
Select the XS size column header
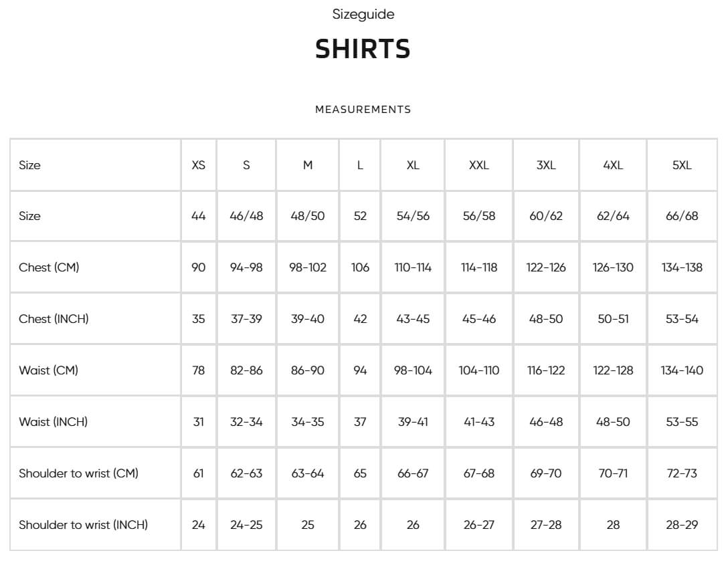point(198,165)
